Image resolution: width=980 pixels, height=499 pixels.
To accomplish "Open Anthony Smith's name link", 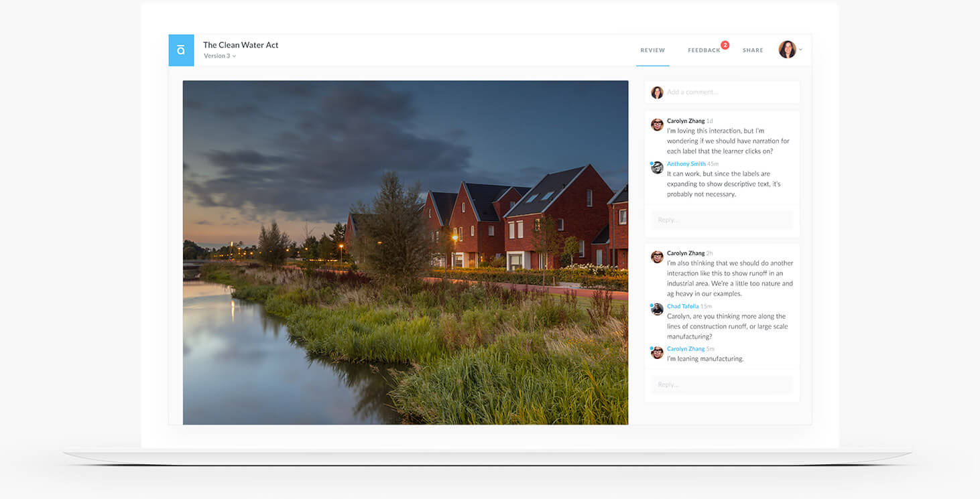I will pos(686,164).
